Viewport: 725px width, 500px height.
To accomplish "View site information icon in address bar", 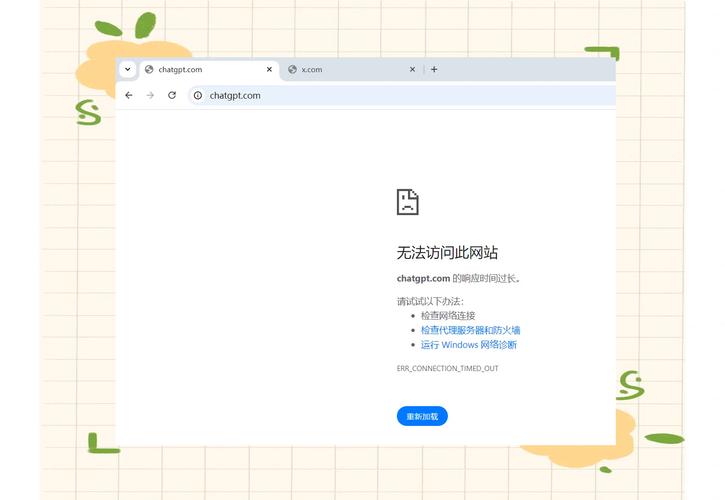I will pyautogui.click(x=198, y=95).
